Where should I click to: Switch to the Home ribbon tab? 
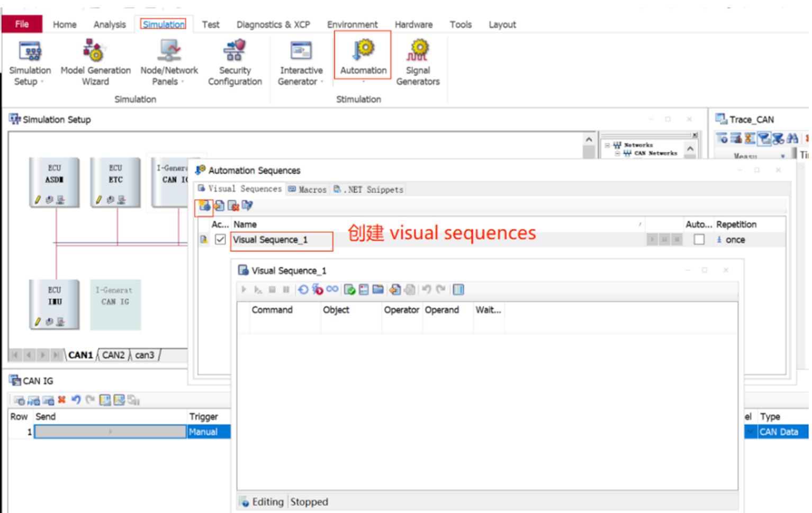65,24
